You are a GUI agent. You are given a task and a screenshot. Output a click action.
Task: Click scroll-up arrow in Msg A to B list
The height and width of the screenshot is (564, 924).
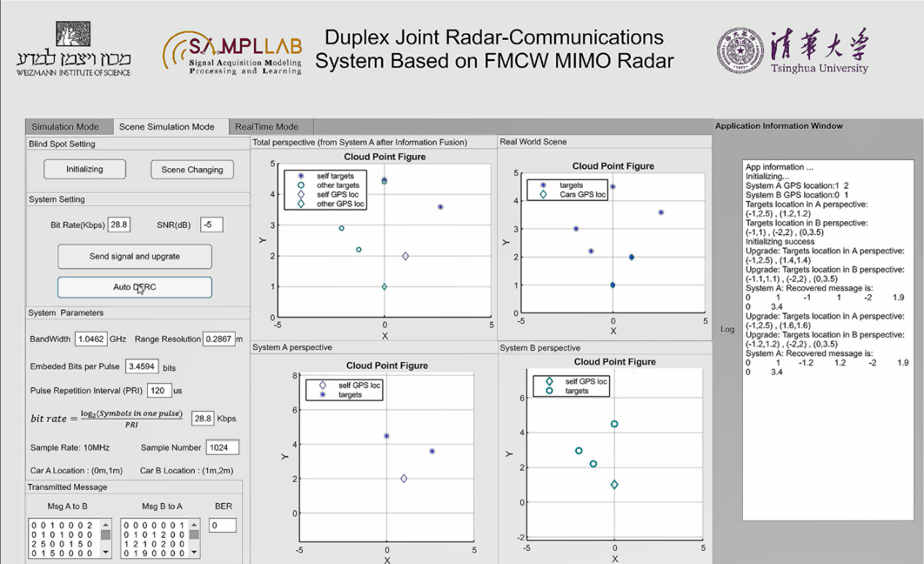(105, 524)
